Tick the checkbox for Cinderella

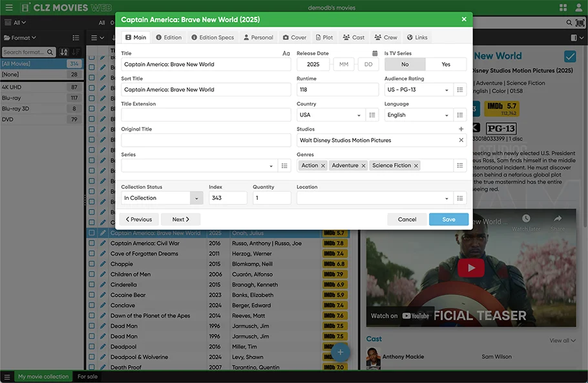coord(92,285)
